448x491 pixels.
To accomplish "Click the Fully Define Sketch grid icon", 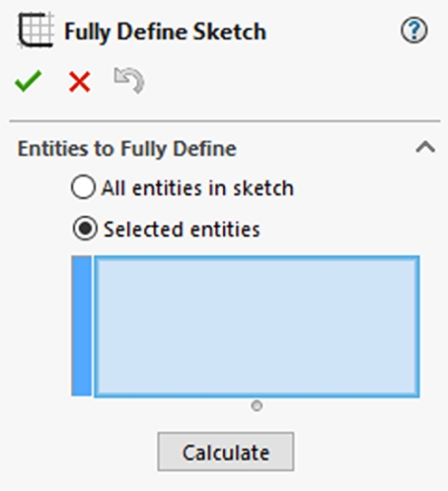I will 35,30.
